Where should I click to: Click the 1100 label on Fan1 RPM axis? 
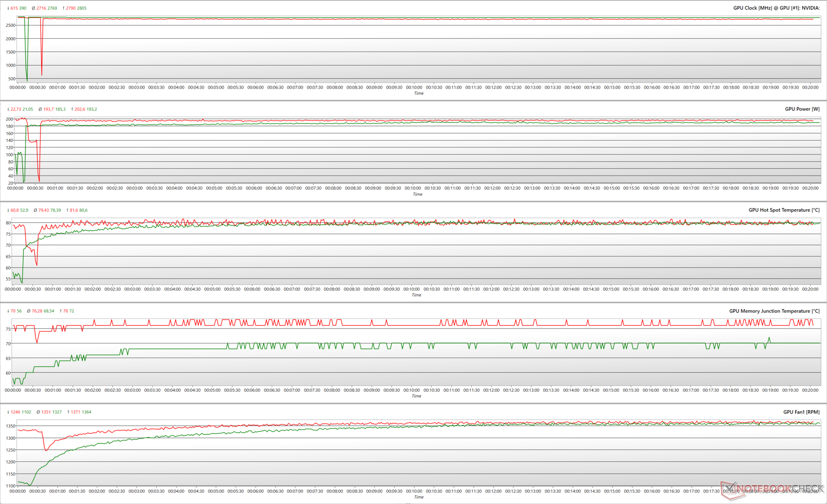click(x=10, y=486)
